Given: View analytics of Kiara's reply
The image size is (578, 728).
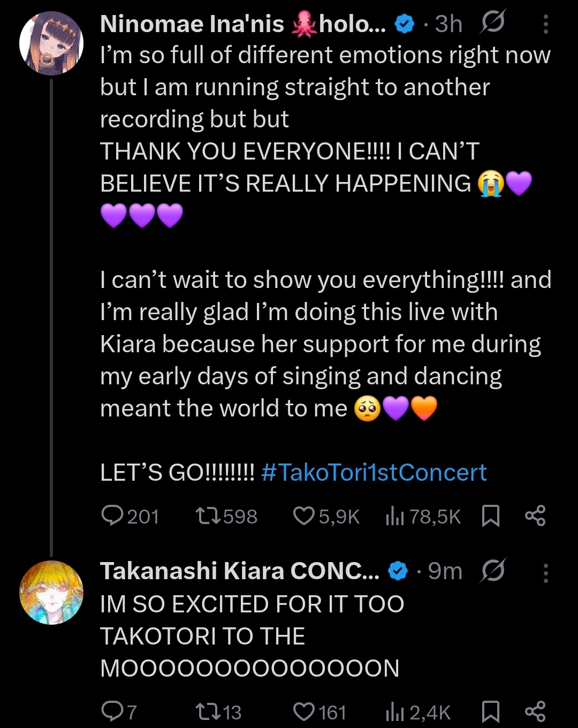Looking at the screenshot, I should 395,712.
